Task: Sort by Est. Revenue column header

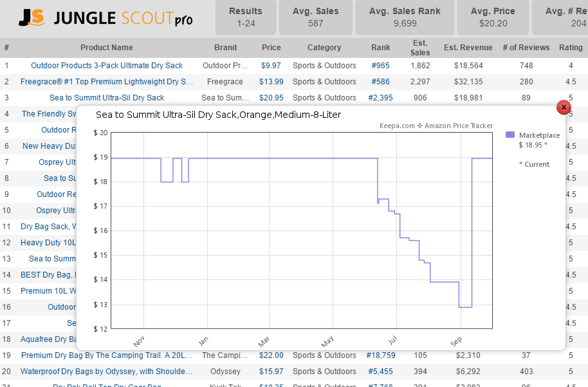Action: (468, 48)
